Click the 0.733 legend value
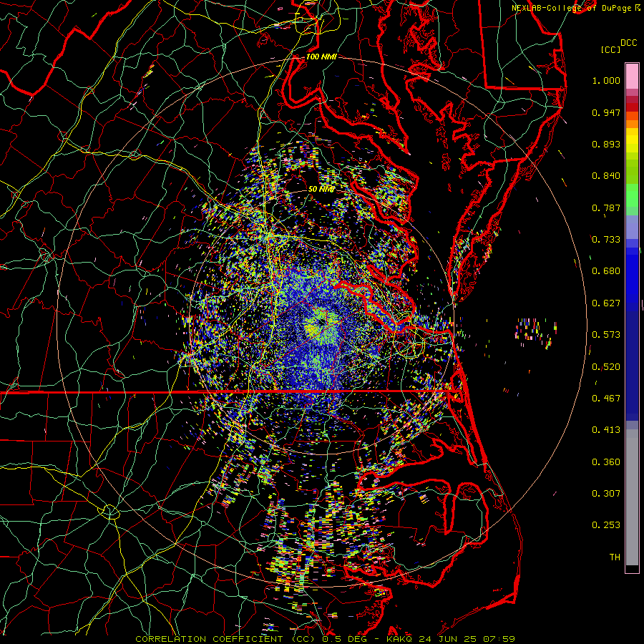The image size is (644, 644). pyautogui.click(x=606, y=240)
